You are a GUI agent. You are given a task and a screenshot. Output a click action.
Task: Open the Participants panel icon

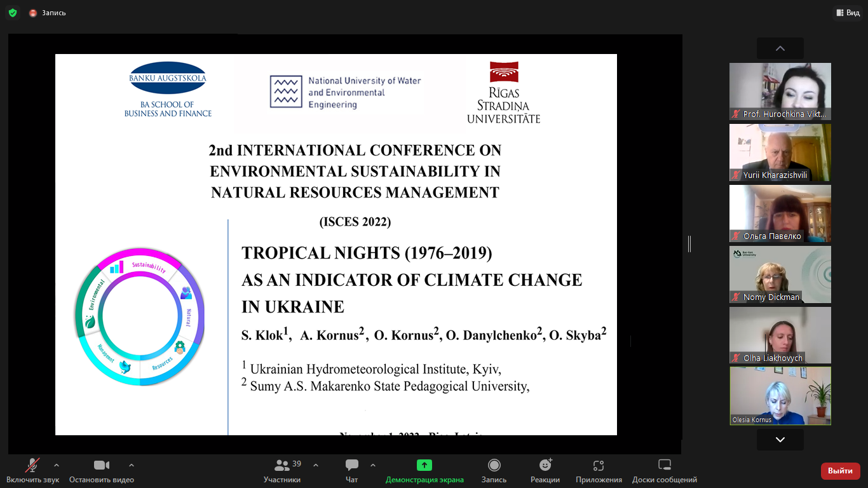pos(282,466)
